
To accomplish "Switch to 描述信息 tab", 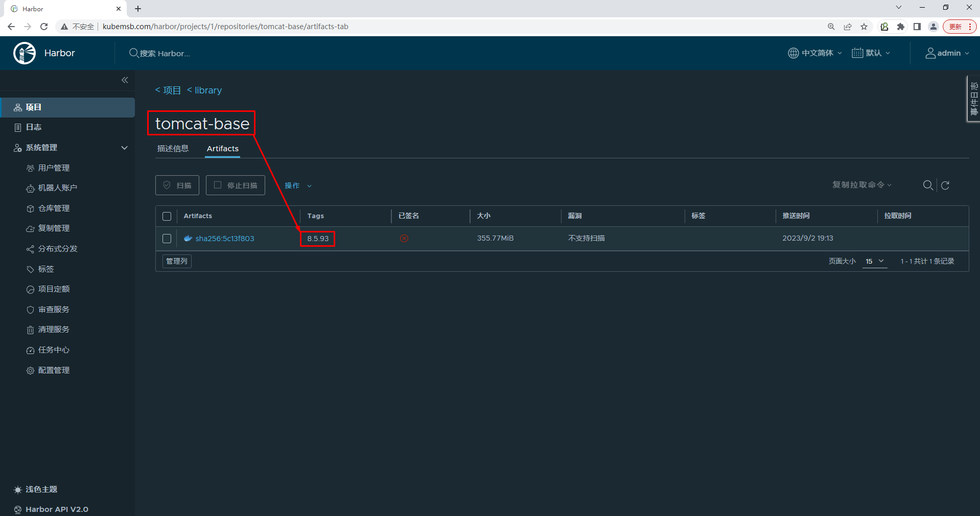I will point(173,149).
